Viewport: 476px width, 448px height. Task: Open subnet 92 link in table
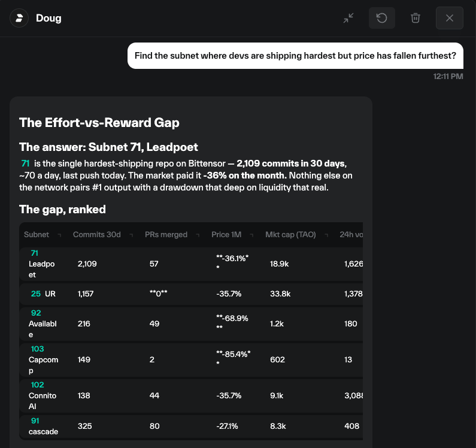point(36,313)
